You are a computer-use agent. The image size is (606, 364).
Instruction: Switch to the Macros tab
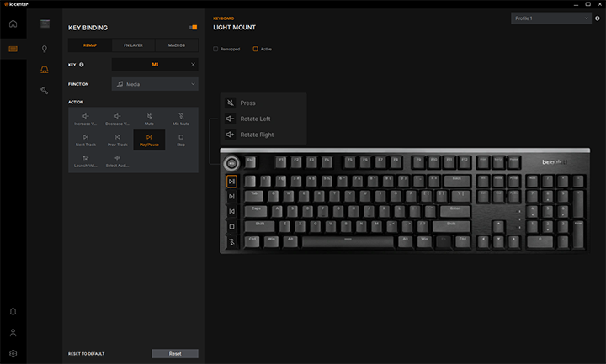coord(177,45)
